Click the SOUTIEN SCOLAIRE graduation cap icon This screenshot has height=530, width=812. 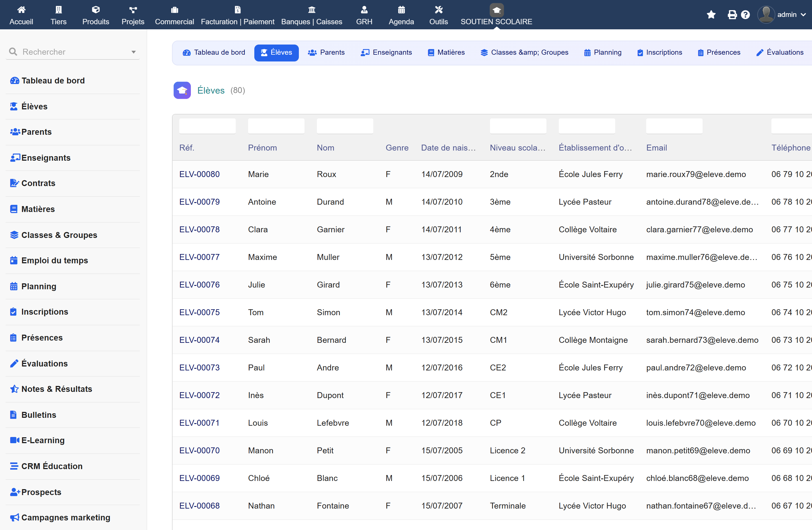tap(497, 10)
